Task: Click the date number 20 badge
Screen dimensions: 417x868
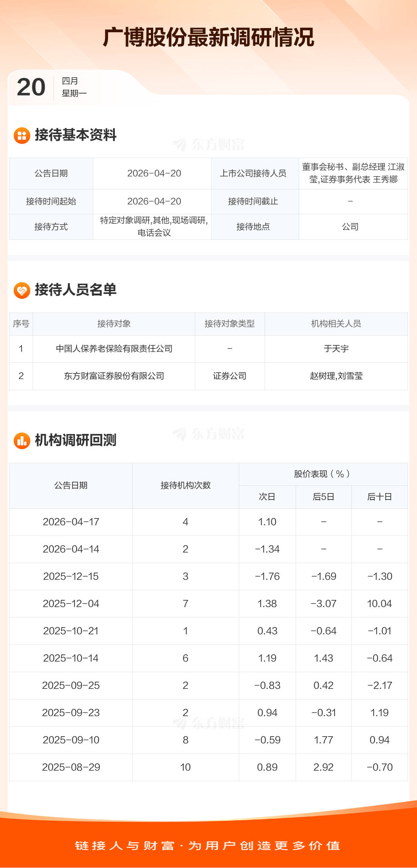Action: [x=31, y=87]
